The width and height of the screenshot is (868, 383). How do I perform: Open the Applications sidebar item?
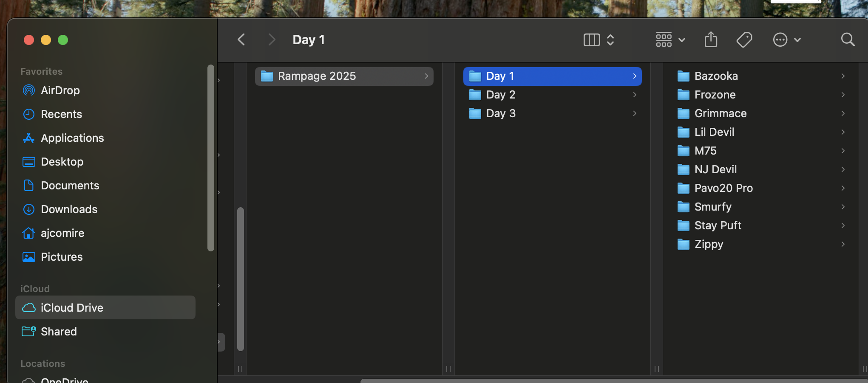[x=72, y=138]
